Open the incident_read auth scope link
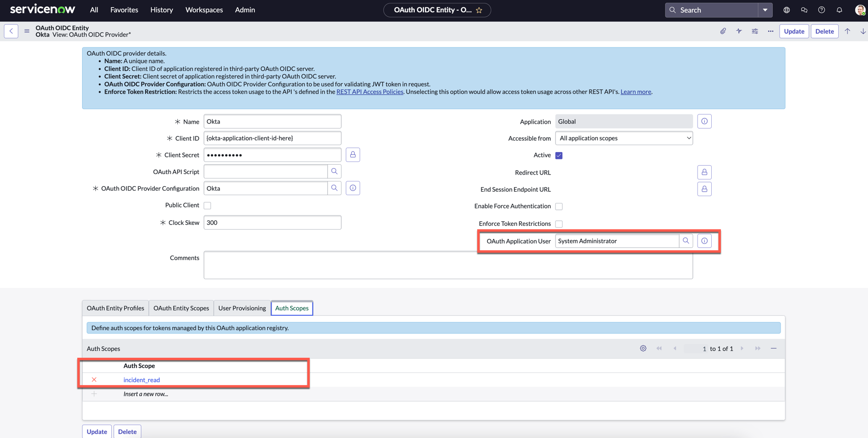868x438 pixels. coord(142,380)
